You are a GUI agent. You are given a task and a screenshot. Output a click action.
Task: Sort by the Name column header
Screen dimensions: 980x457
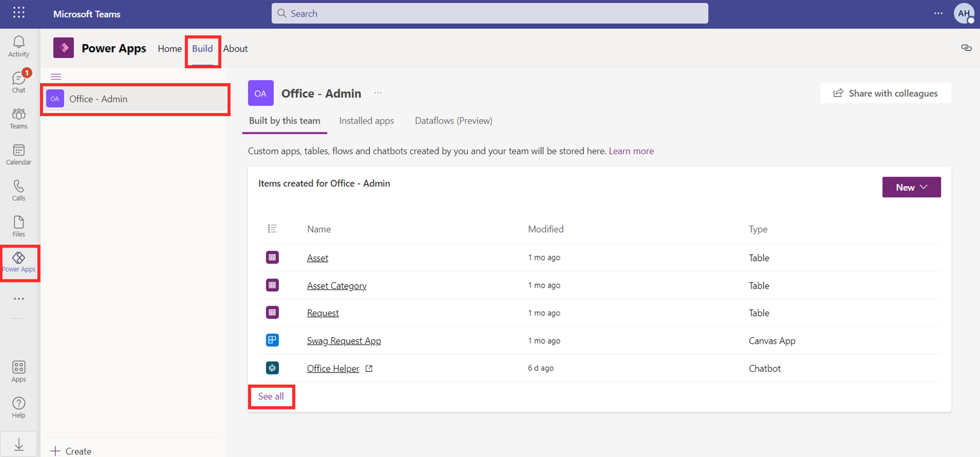(319, 229)
